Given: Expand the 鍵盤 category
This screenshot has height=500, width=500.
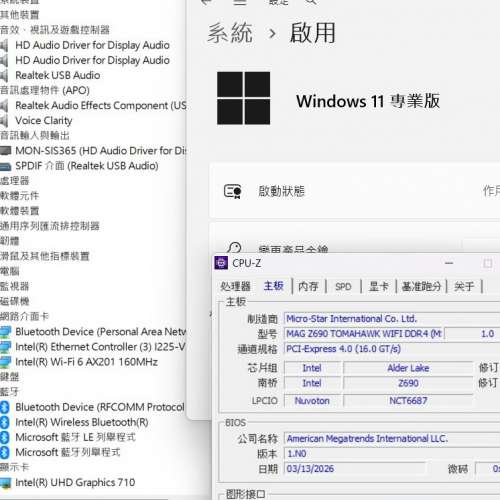Looking at the screenshot, I should (10, 377).
